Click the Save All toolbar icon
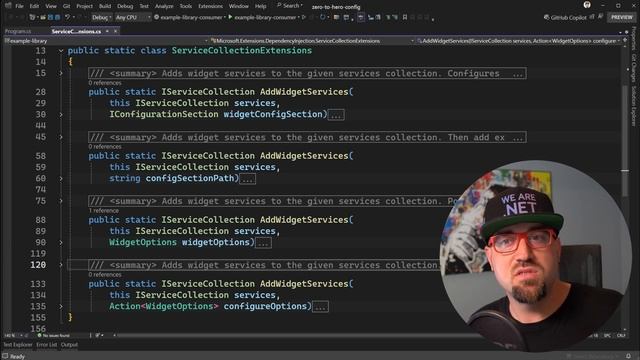The width and height of the screenshot is (640, 360). tap(58, 17)
